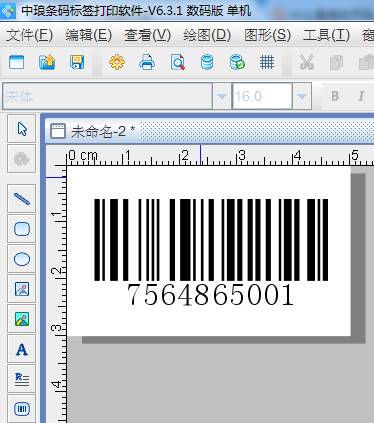374x423 pixels.
Task: Print the barcode label
Action: 147,62
